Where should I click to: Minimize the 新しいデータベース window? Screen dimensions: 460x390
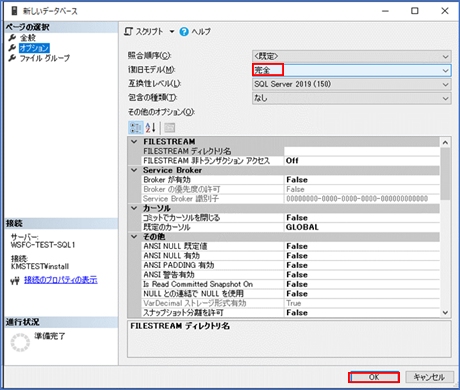[x=385, y=11]
